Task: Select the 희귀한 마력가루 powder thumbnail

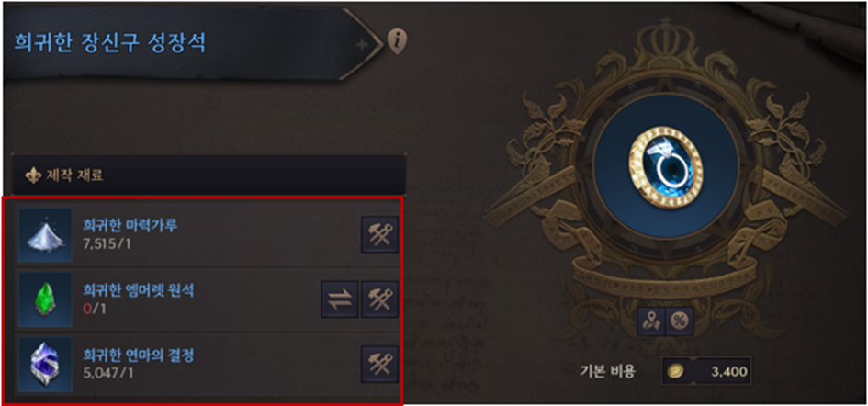Action: click(x=45, y=235)
